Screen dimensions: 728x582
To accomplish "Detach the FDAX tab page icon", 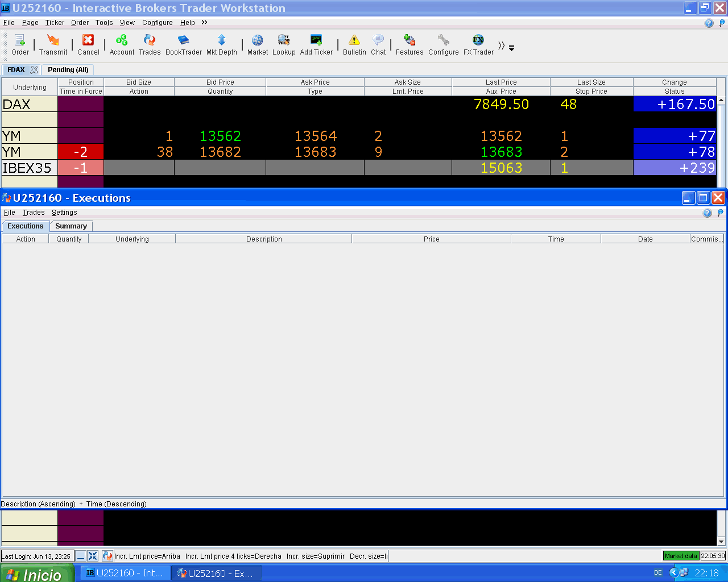I will pyautogui.click(x=34, y=70).
